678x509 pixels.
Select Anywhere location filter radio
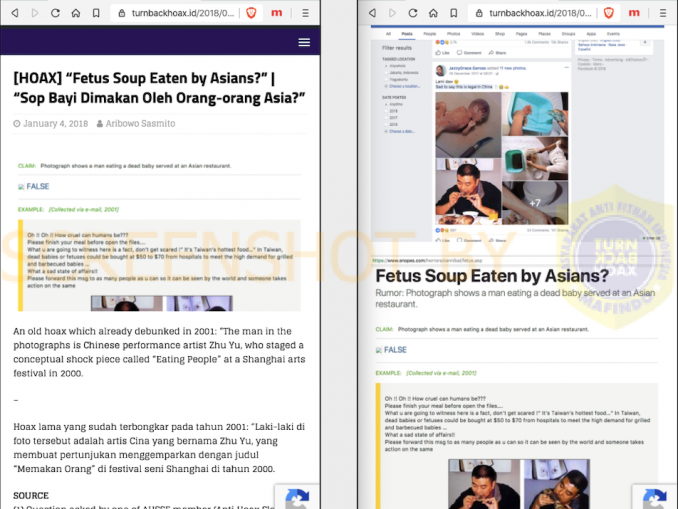(x=386, y=66)
